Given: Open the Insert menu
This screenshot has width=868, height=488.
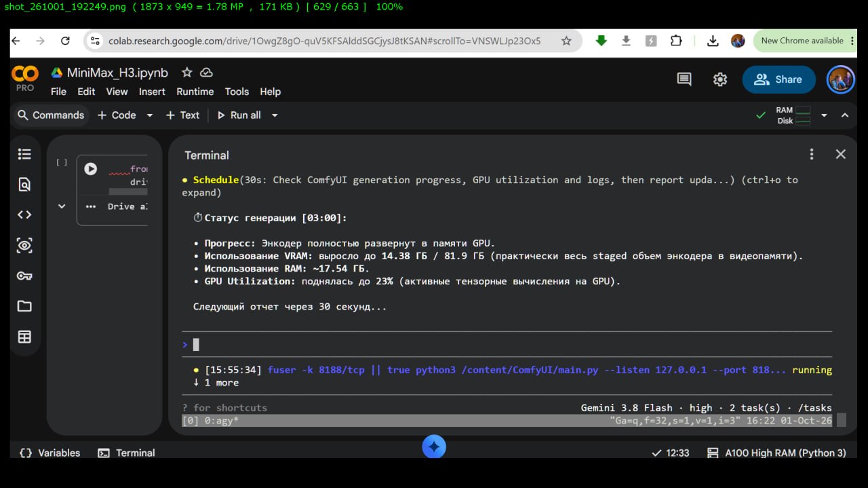Looking at the screenshot, I should pyautogui.click(x=152, y=92).
